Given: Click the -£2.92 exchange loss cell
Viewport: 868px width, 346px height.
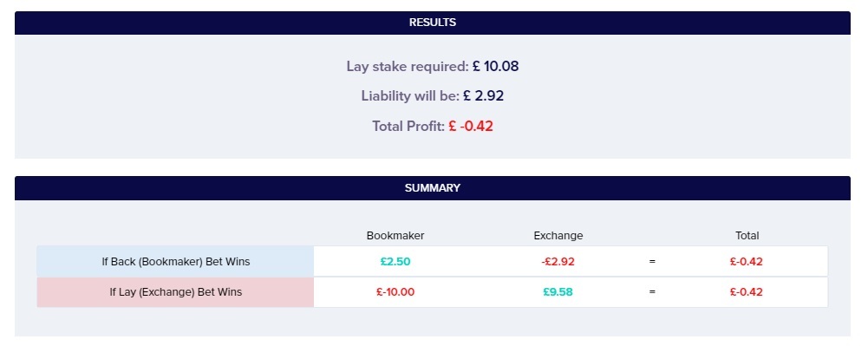Looking at the screenshot, I should tap(558, 262).
